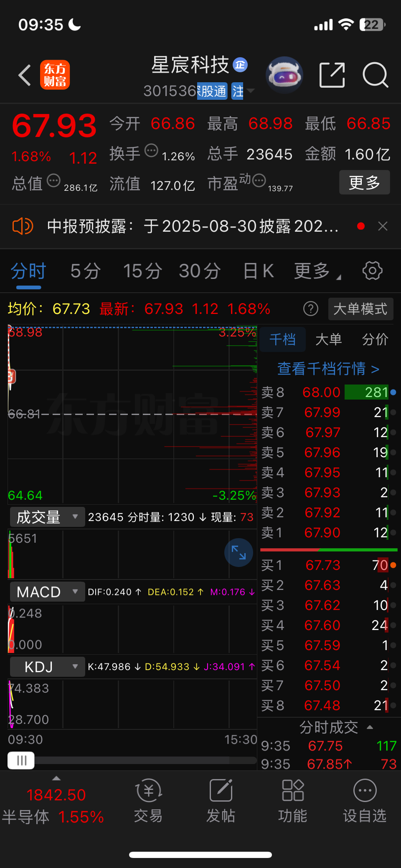Tap the orange dot beside 买1
Image resolution: width=401 pixels, height=868 pixels.
(393, 565)
